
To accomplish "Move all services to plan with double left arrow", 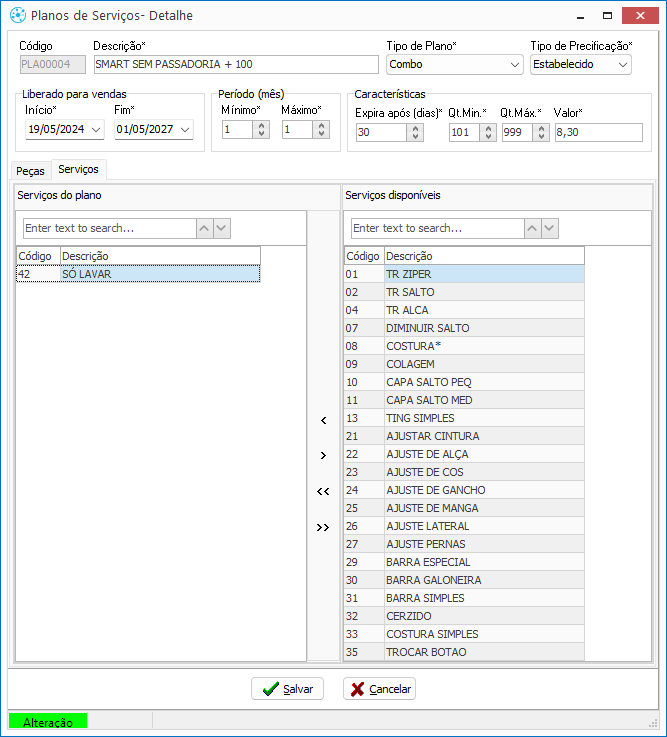I will pyautogui.click(x=323, y=491).
